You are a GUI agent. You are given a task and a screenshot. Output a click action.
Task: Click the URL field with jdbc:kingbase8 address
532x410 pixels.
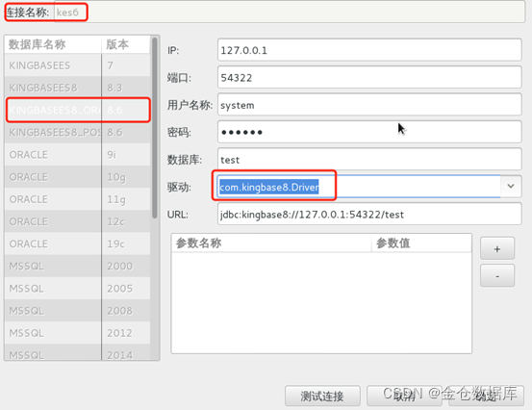[x=369, y=215]
